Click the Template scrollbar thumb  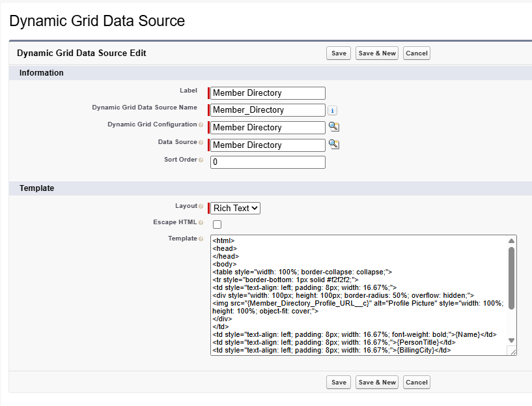pyautogui.click(x=511, y=277)
